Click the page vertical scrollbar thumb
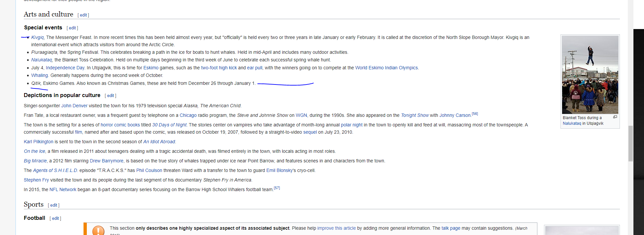Viewport: 644px width, 235px height. tap(630, 144)
